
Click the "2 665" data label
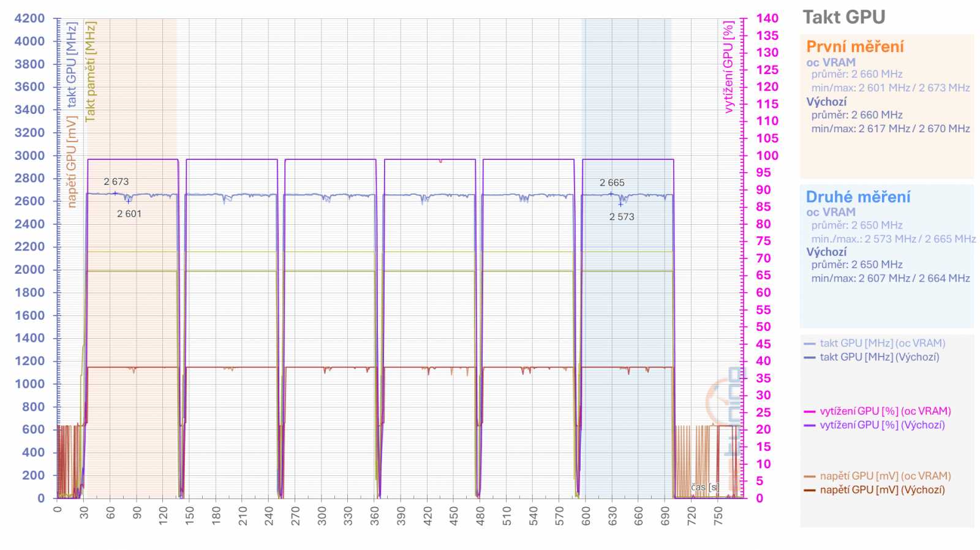[x=612, y=183]
